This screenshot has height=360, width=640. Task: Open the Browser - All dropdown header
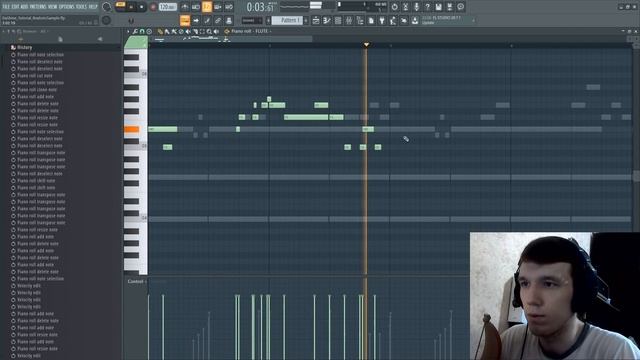(x=34, y=31)
